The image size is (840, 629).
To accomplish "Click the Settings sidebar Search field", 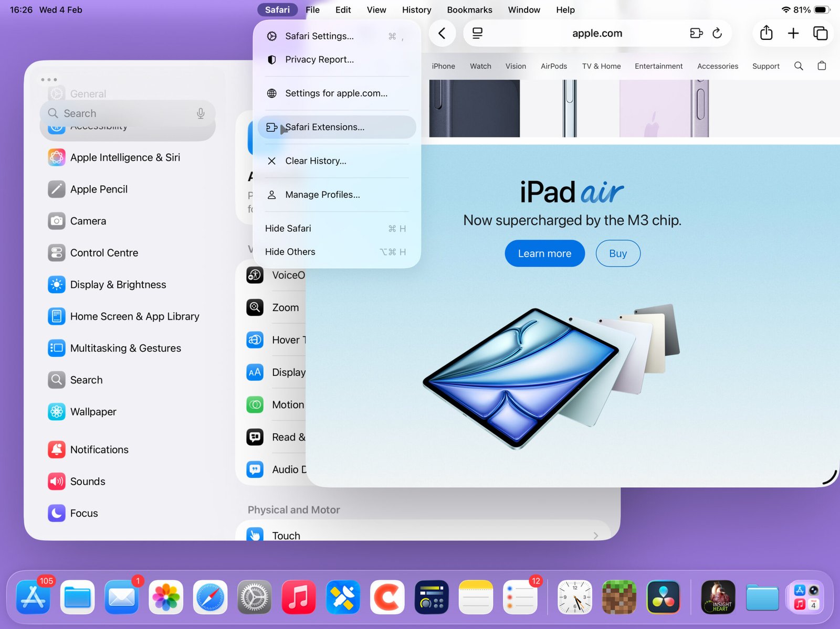I will pyautogui.click(x=128, y=113).
